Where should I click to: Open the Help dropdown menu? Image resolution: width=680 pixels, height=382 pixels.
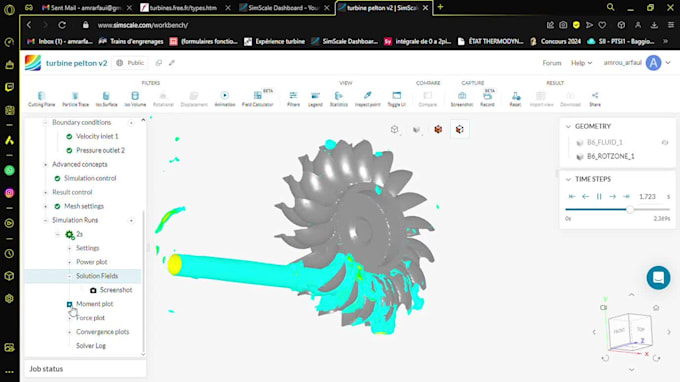(x=581, y=63)
